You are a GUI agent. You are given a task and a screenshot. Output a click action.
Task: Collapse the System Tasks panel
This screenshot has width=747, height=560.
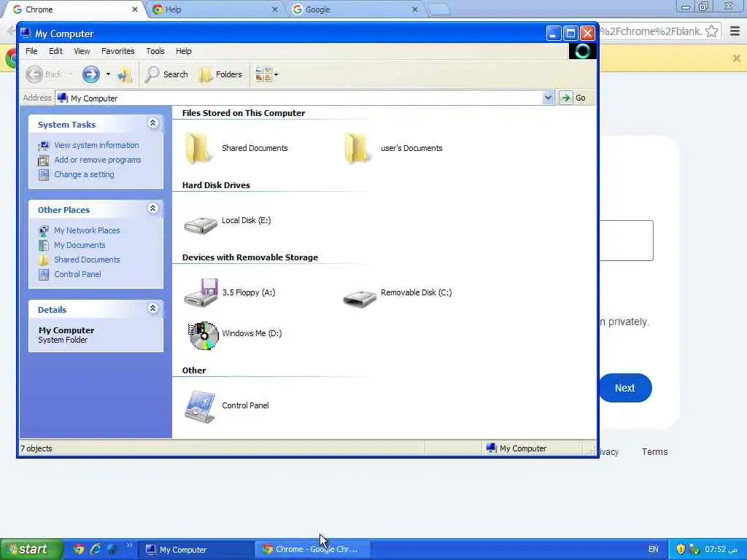click(x=153, y=123)
